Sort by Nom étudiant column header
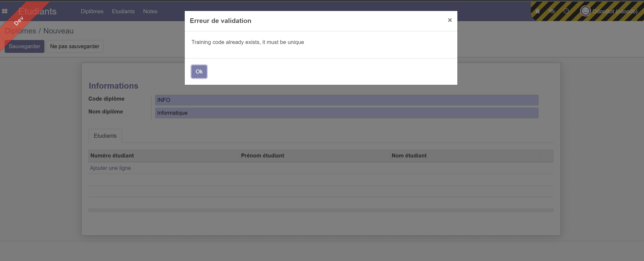The height and width of the screenshot is (261, 644). tap(409, 156)
